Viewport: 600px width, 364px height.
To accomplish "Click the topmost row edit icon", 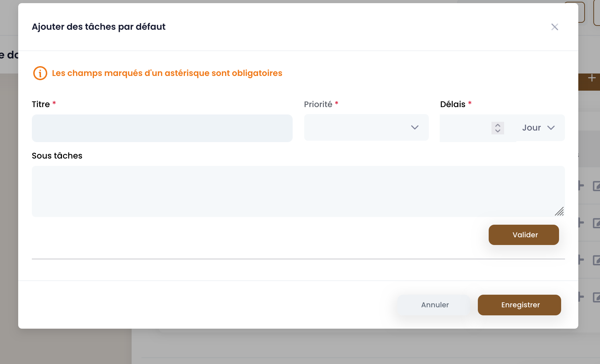I will 596,186.
